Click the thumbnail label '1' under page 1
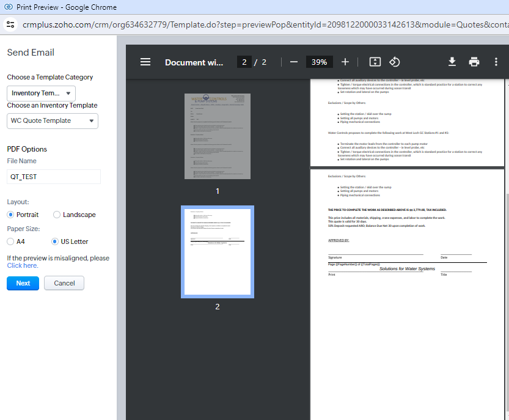This screenshot has height=420, width=509. point(218,191)
